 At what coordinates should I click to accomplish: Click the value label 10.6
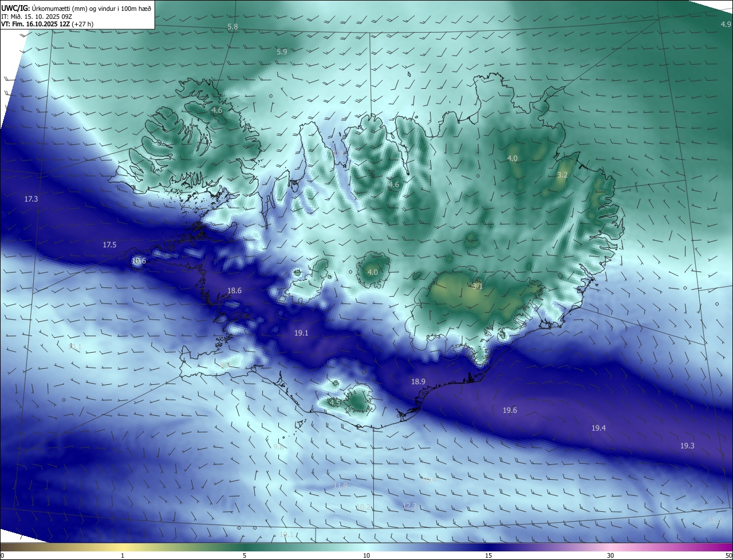(139, 261)
